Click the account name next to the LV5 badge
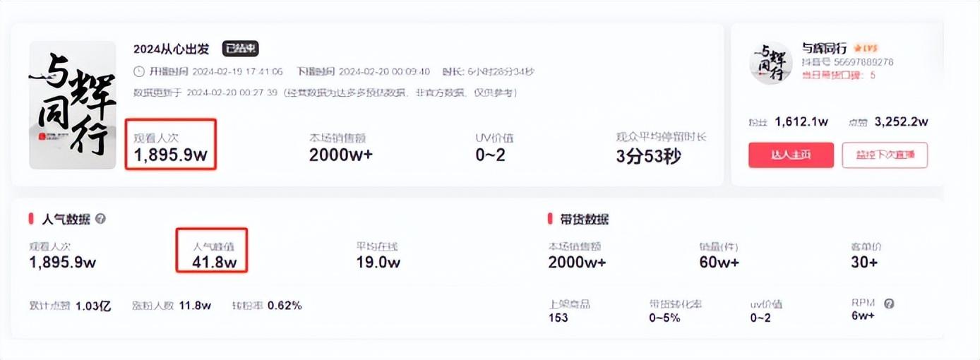This screenshot has height=360, width=980. point(824,48)
